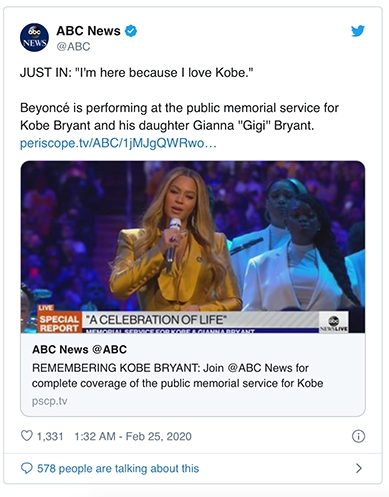Viewport: 389px width, 497px height.
Task: Click the speech bubble reply icon
Action: [27, 468]
